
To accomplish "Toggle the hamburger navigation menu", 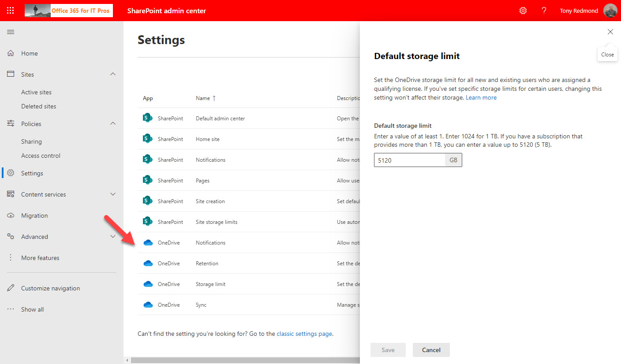I will pyautogui.click(x=11, y=32).
